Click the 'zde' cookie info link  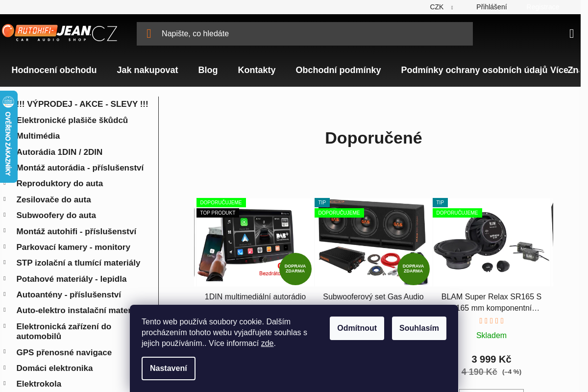click(268, 343)
